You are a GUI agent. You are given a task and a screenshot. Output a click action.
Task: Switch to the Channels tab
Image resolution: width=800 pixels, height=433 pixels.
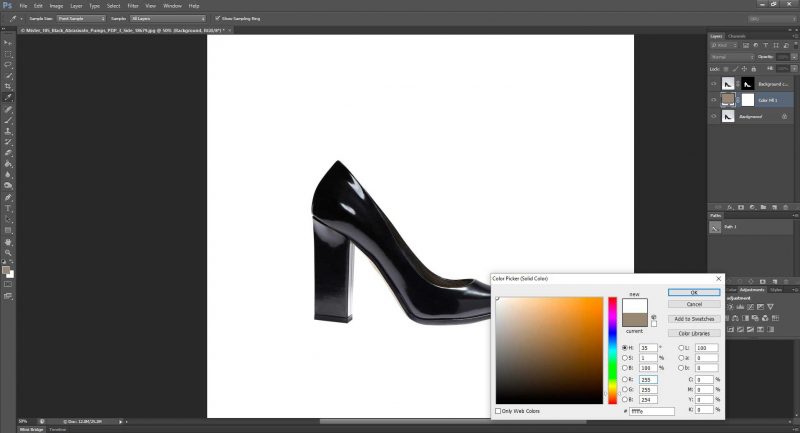coord(737,36)
